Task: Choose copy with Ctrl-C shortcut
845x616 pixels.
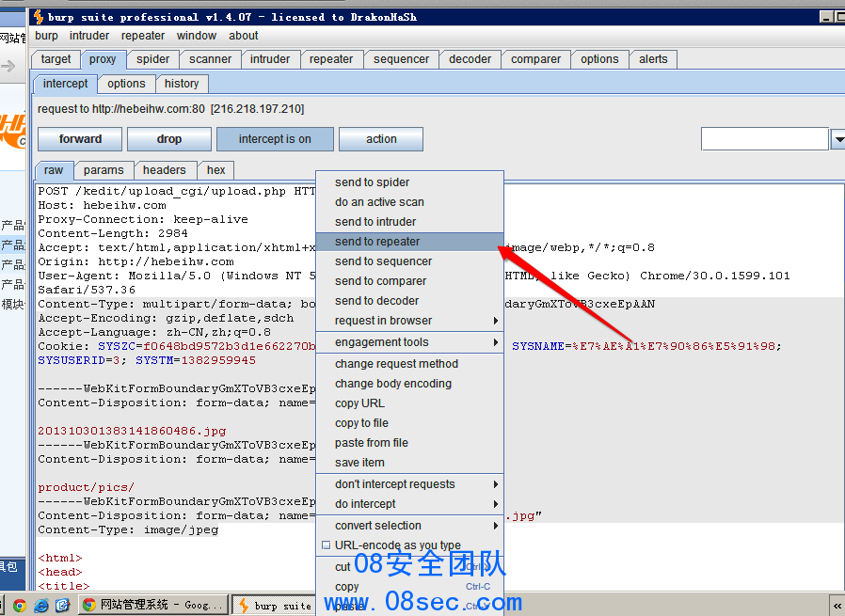Action: pos(409,587)
